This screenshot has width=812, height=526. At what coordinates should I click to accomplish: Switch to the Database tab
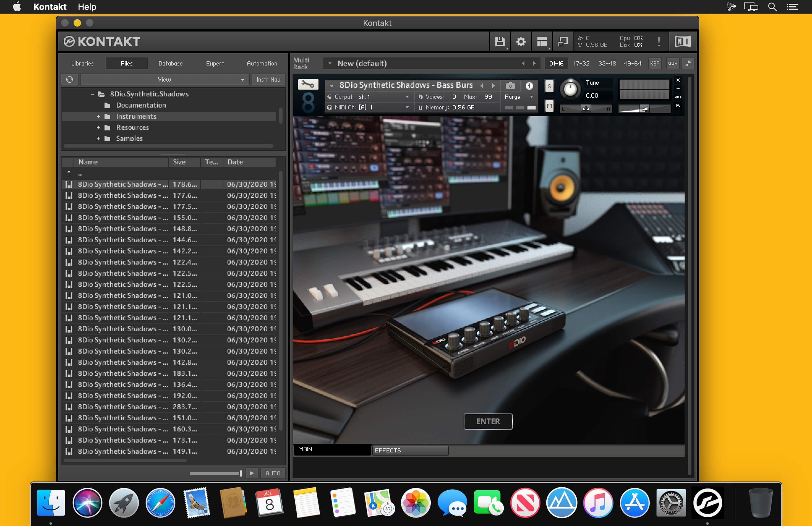(x=170, y=63)
